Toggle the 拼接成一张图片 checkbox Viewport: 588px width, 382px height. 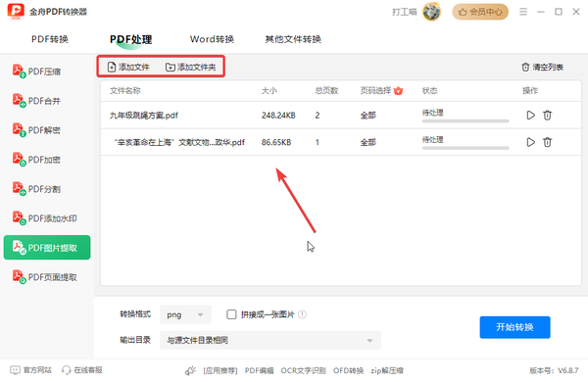pos(231,314)
